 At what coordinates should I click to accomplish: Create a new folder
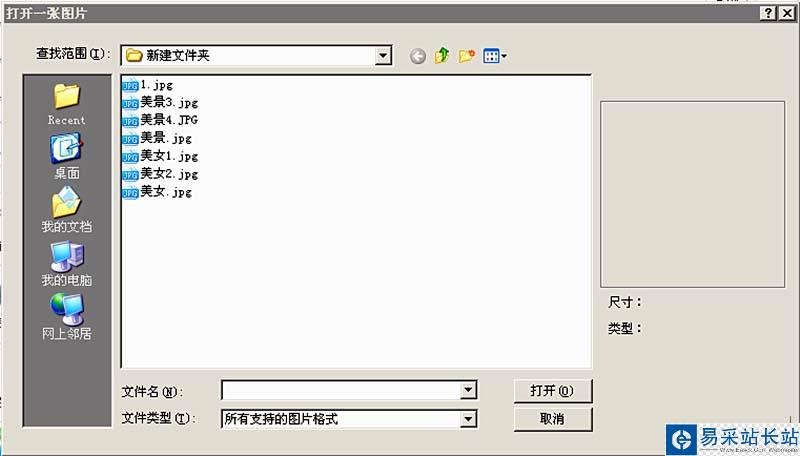click(x=467, y=56)
